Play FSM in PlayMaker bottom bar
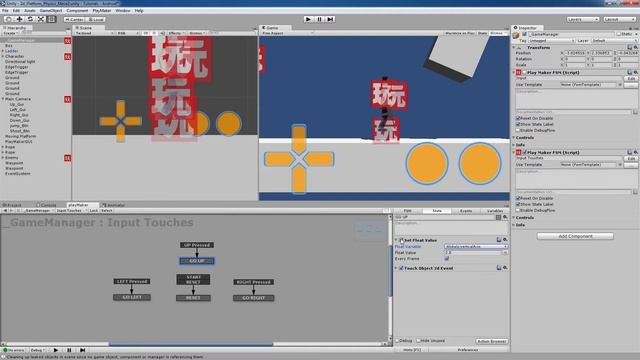 click(56, 350)
